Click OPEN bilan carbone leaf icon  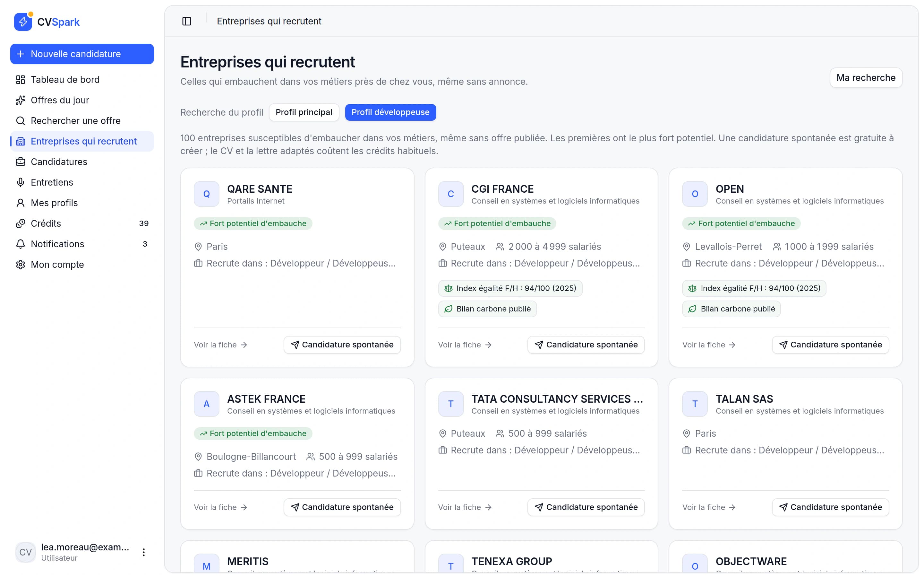693,309
